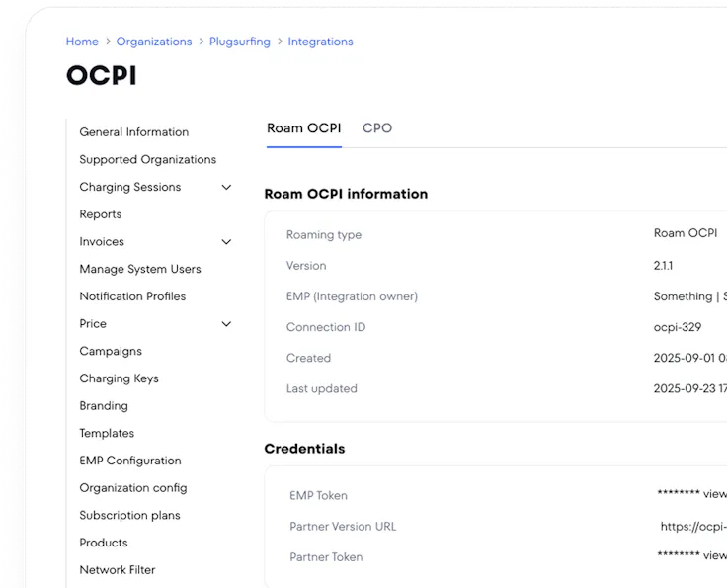Screen dimensions: 727x588
Task: Click the Created label
Action: coord(308,358)
